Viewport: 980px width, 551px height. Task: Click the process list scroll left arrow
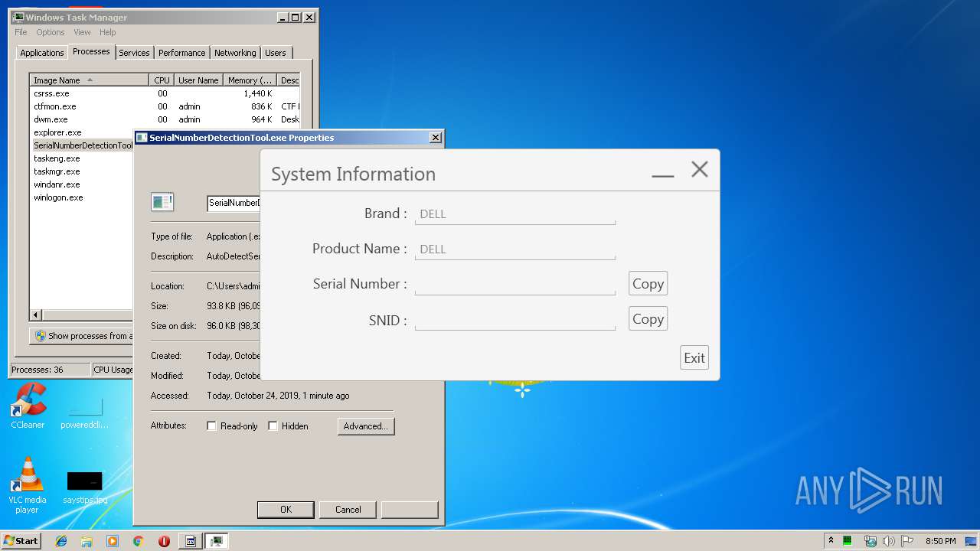(36, 315)
